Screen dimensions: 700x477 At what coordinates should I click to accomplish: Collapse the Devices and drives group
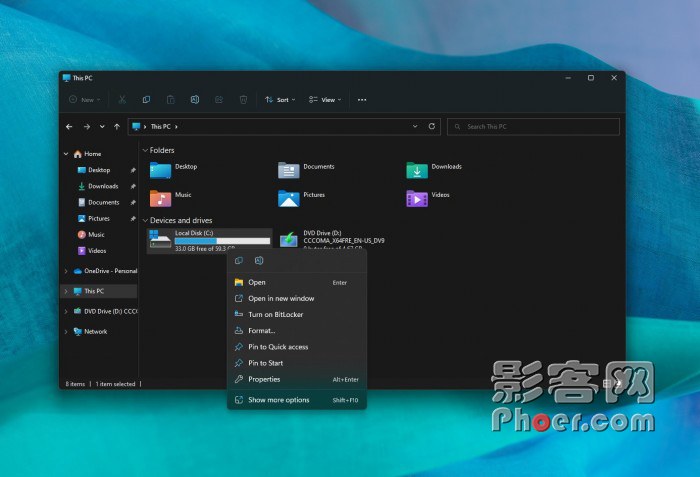(145, 221)
